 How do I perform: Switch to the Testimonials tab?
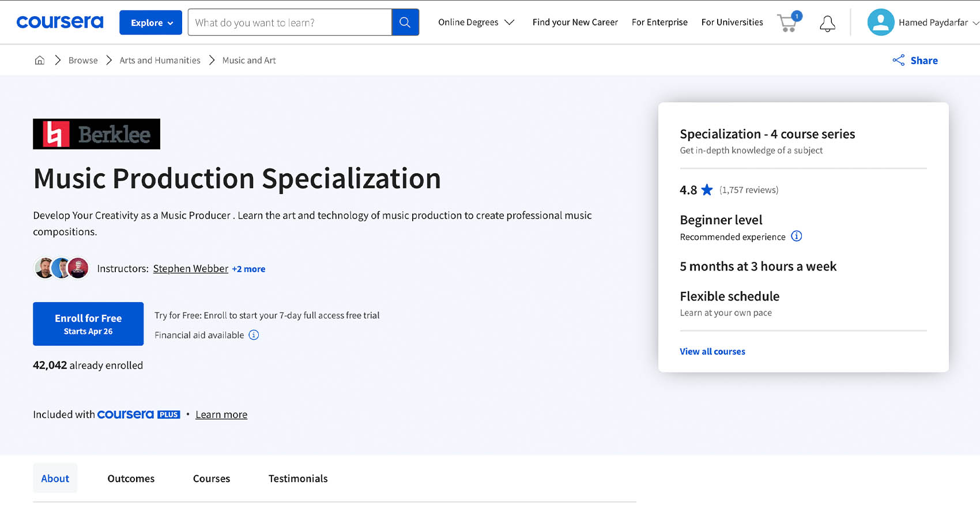[298, 479]
